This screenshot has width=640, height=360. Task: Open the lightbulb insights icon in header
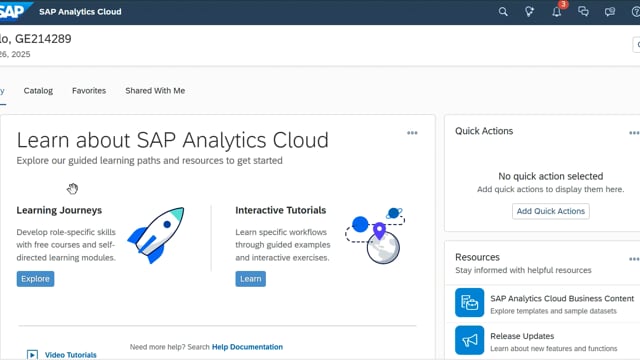pos(529,12)
